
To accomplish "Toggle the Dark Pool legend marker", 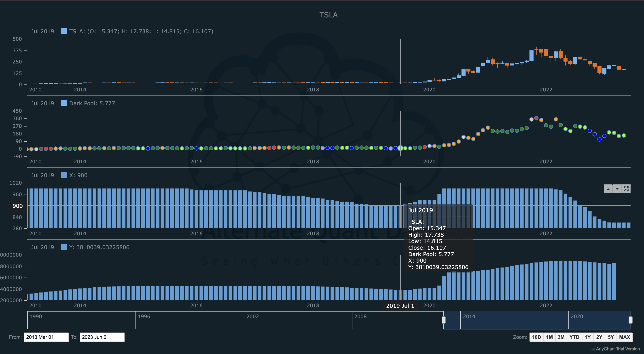I will tap(64, 103).
